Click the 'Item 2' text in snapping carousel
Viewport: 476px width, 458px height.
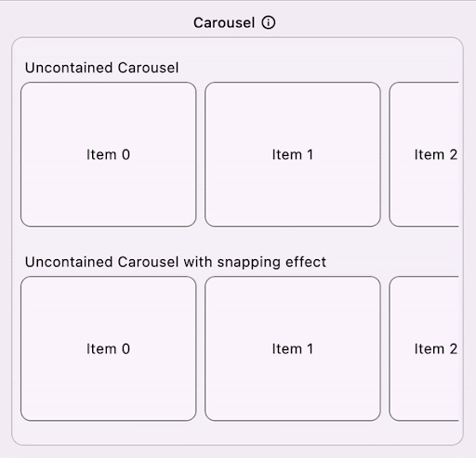point(436,349)
